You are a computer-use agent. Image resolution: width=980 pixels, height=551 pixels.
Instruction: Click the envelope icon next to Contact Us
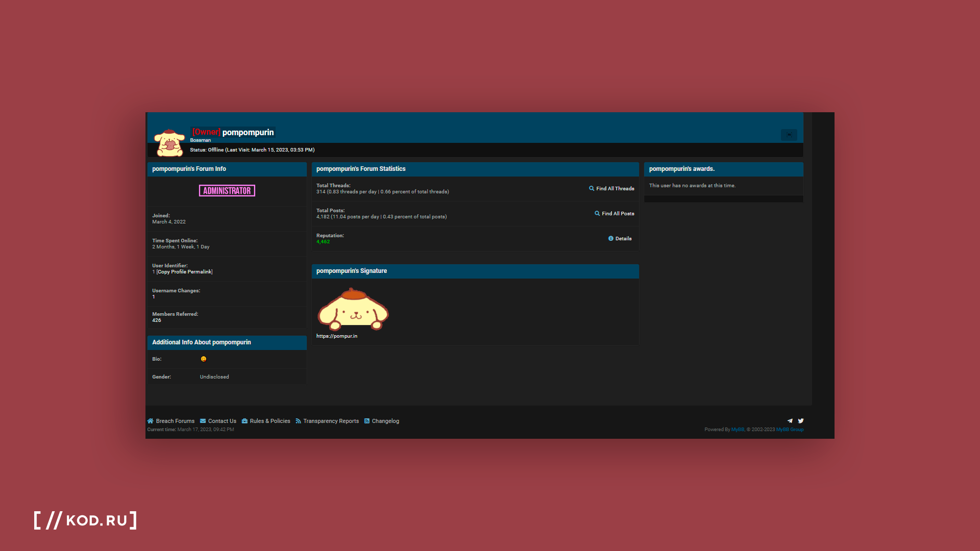pyautogui.click(x=203, y=421)
